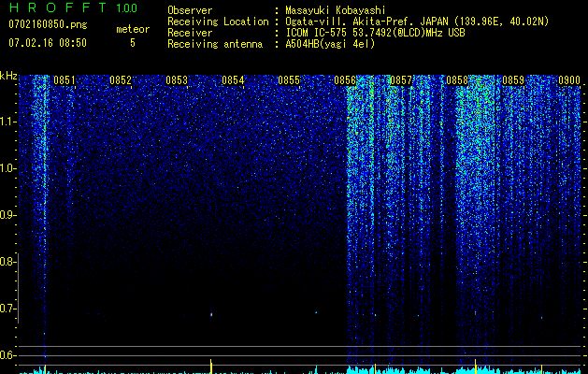Viewport: 588px width, 374px height.
Task: Click the 0853 time marker
Action: click(177, 80)
